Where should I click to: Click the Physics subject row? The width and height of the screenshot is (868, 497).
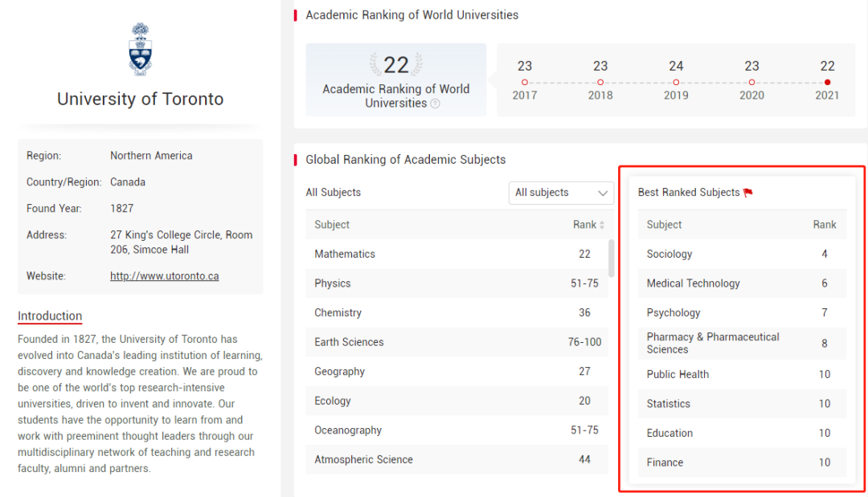(457, 283)
